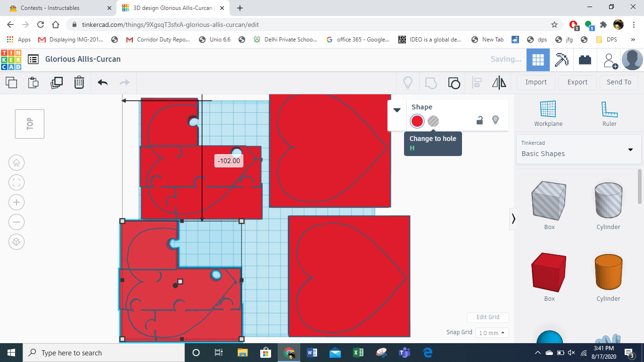Open a new browser tab
Image resolution: width=644 pixels, height=362 pixels.
pyautogui.click(x=240, y=8)
